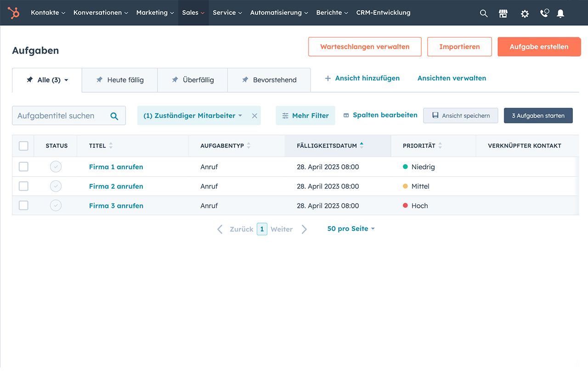Click the Ansicht speichern button
The image size is (588, 373).
click(460, 116)
